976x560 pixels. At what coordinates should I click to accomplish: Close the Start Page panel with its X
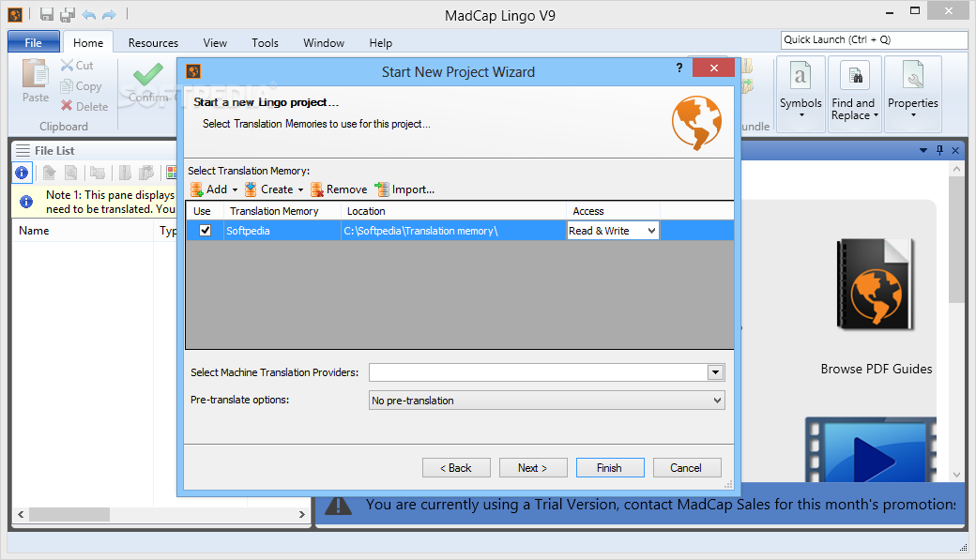coord(955,150)
